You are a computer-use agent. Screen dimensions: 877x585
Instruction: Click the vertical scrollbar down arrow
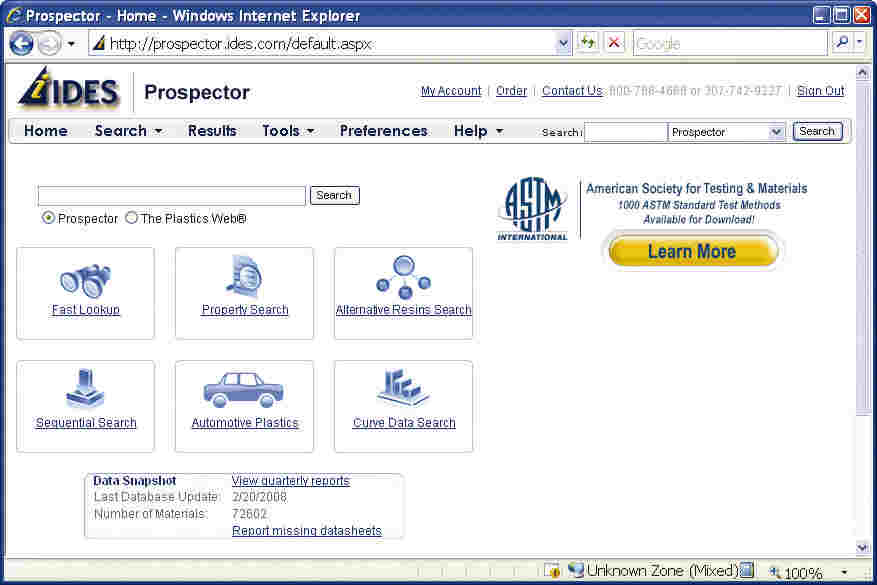tap(862, 547)
